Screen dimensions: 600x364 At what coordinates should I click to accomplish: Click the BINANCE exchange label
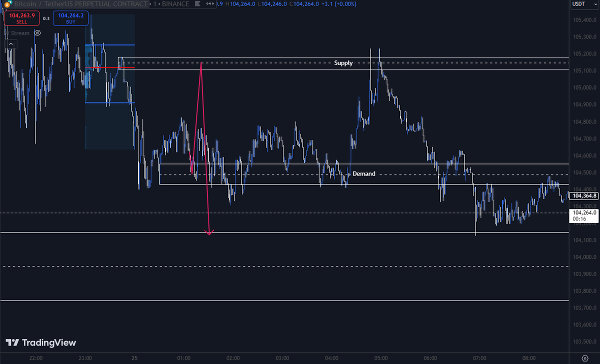click(x=176, y=4)
